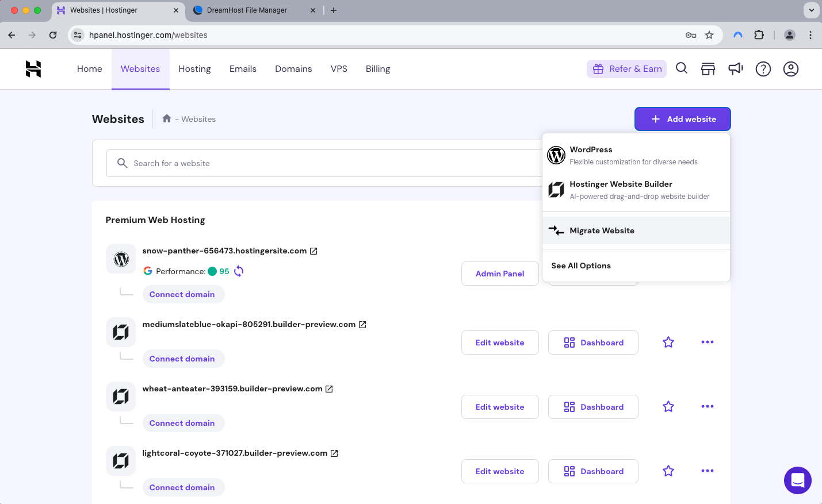Open the search magnifier in top navigation
The height and width of the screenshot is (504, 822).
682,68
